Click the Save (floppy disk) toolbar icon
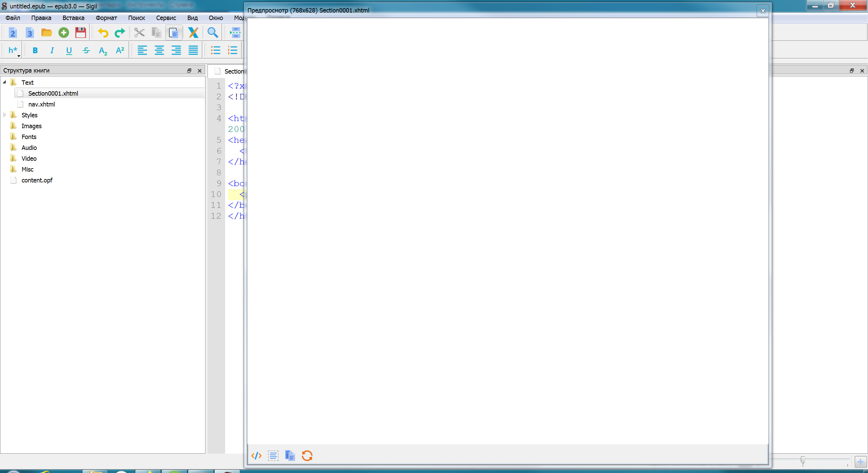Viewport: 868px width, 473px height. (80, 33)
